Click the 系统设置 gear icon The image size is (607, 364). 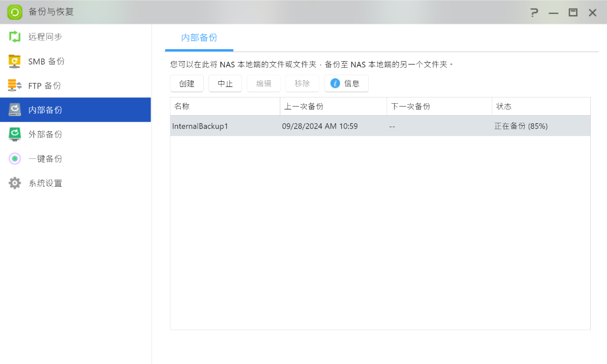(15, 183)
